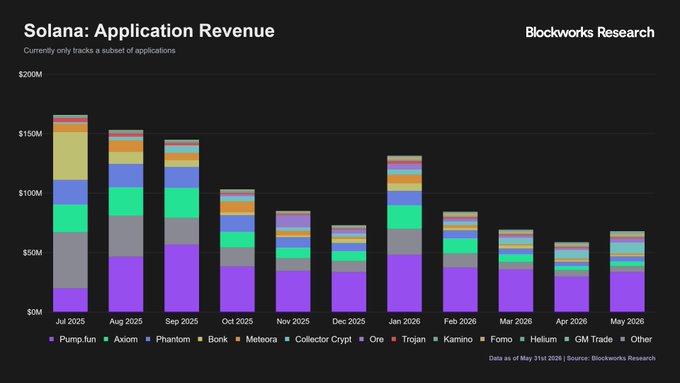Viewport: 680px width, 383px height.
Task: Click the Pump.fun legend color swatch
Action: pos(52,339)
